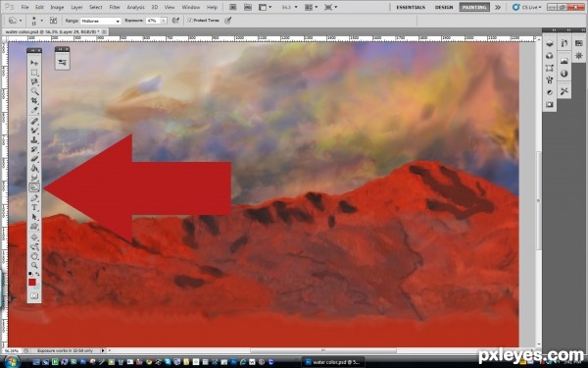Viewport: 588px width, 368px height.
Task: Select the Type tool
Action: pyautogui.click(x=34, y=207)
